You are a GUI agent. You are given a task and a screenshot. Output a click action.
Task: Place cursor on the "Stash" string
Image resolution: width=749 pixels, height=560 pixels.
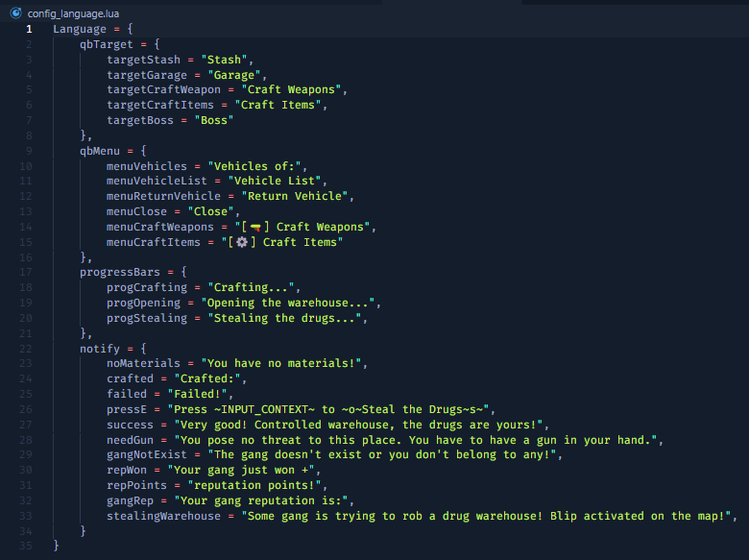pos(224,60)
